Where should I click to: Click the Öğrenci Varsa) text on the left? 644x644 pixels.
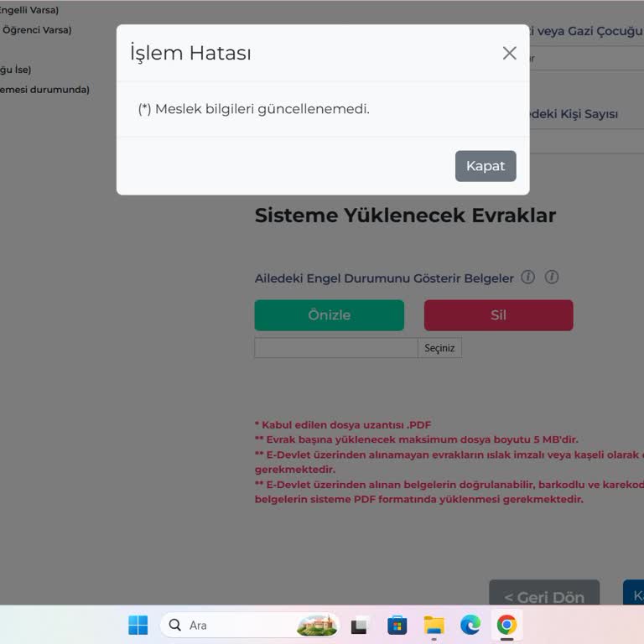[36, 30]
